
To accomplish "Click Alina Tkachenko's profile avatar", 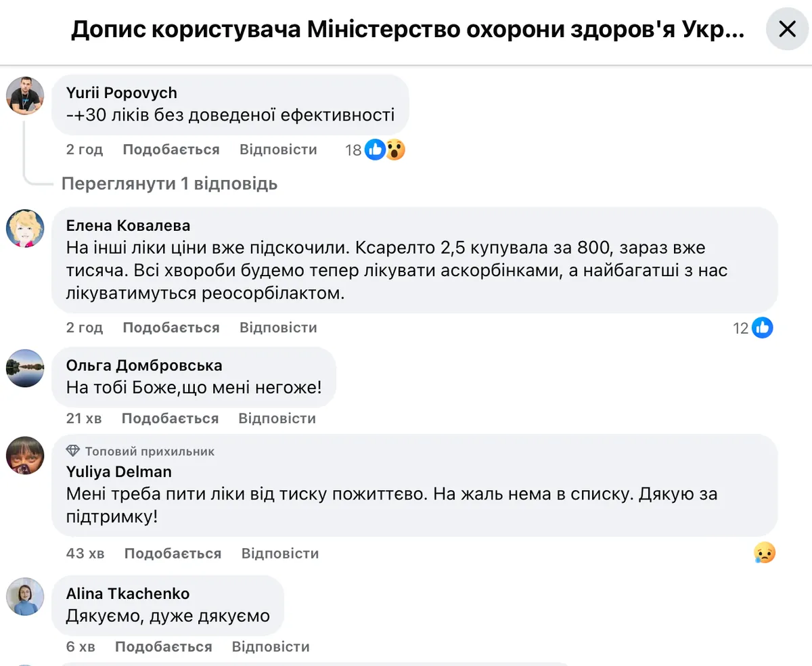I will point(25,596).
